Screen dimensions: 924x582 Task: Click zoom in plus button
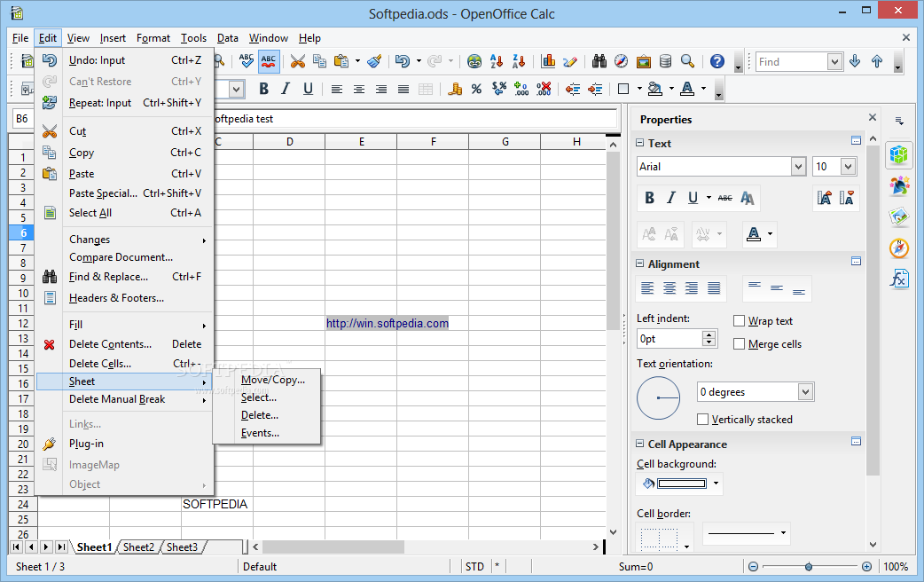click(867, 567)
